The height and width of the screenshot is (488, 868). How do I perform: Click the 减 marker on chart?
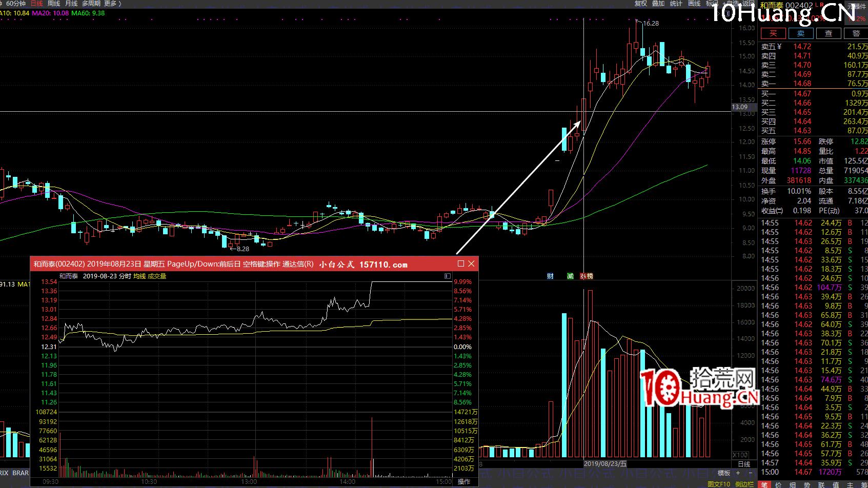570,276
